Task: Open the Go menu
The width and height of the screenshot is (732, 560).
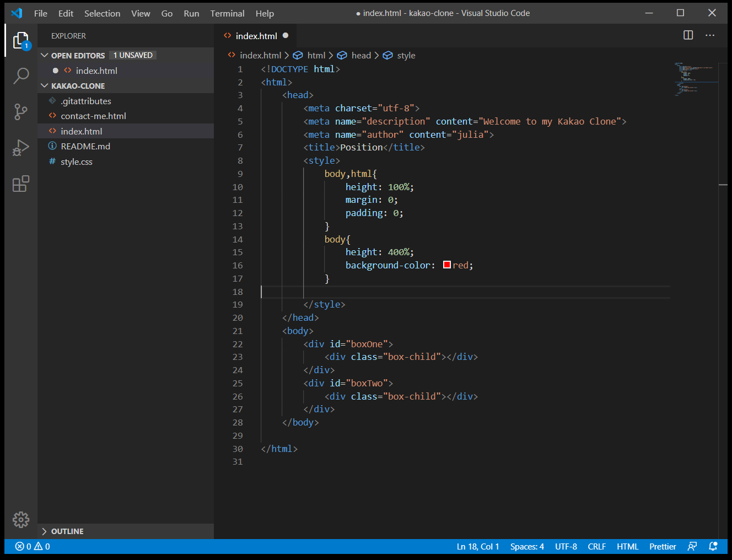Action: coord(167,13)
